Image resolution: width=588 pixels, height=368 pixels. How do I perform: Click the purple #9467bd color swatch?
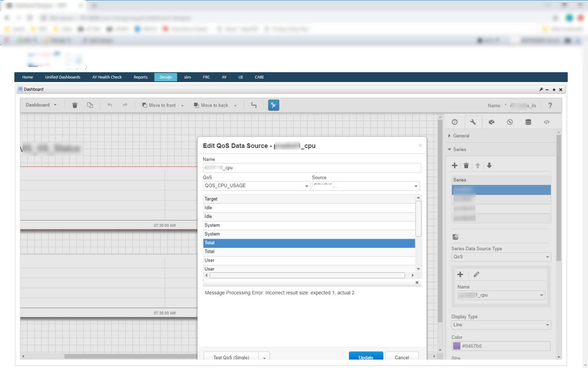tap(456, 346)
